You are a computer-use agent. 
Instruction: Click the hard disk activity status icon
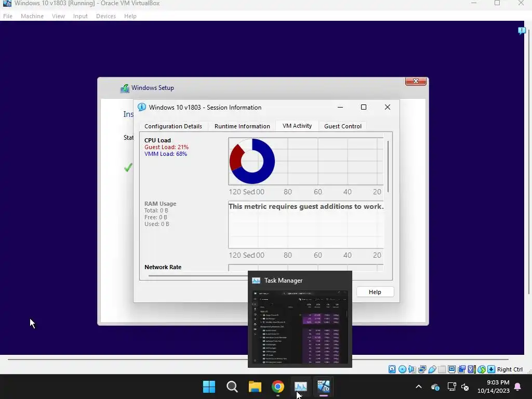(x=392, y=369)
